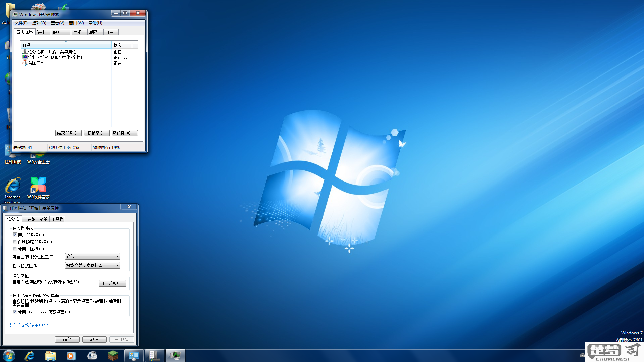Screen dimensions: 644x362
Task: Click the Task Manager title bar icon
Action: [x=15, y=14]
